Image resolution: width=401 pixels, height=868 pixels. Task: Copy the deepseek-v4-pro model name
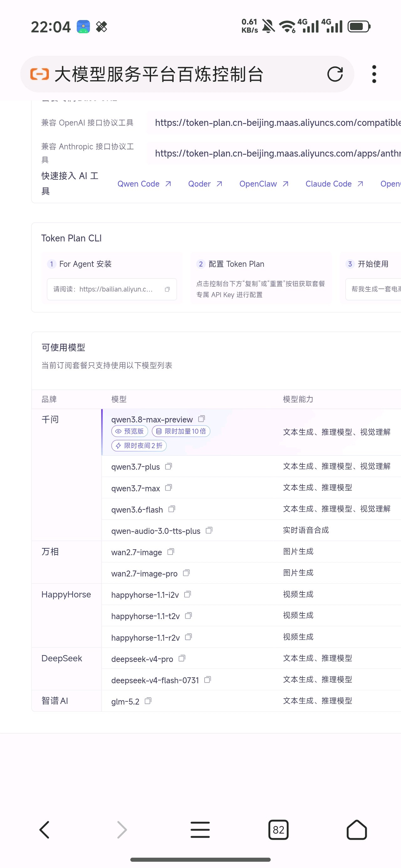coord(182,658)
